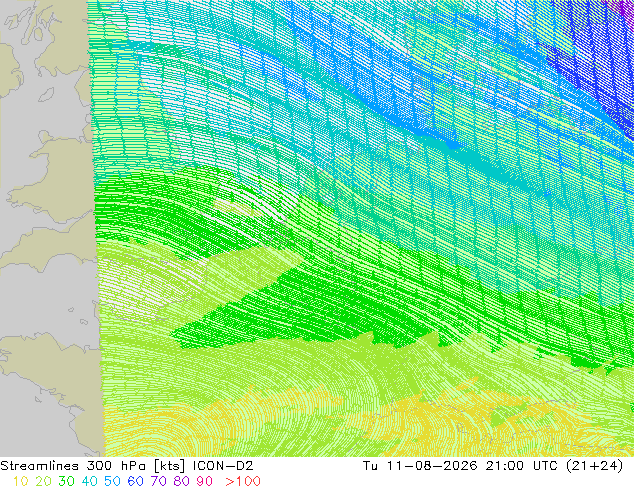
Task: Select the light green 20 legend value
Action: (43, 481)
